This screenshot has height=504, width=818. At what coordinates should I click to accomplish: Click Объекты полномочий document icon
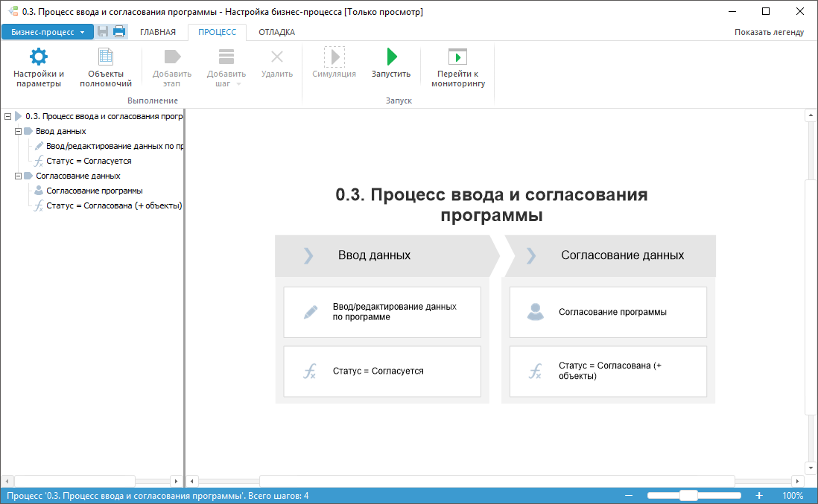click(x=106, y=57)
